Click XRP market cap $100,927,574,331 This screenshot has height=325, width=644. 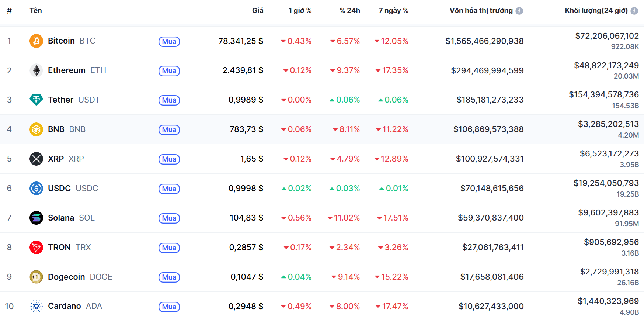click(x=490, y=159)
